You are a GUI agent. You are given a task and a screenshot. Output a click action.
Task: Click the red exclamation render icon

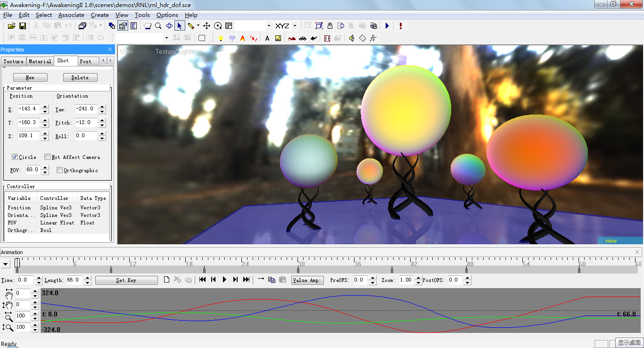coord(400,25)
